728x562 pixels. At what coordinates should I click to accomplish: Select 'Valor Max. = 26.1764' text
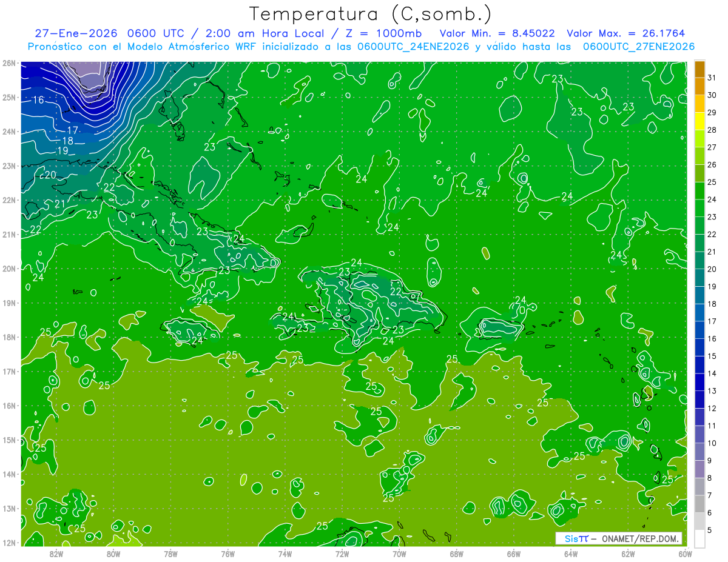[626, 33]
